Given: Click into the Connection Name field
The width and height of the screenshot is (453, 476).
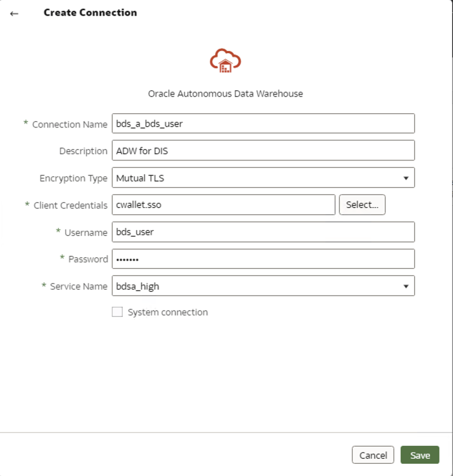Looking at the screenshot, I should pyautogui.click(x=263, y=123).
